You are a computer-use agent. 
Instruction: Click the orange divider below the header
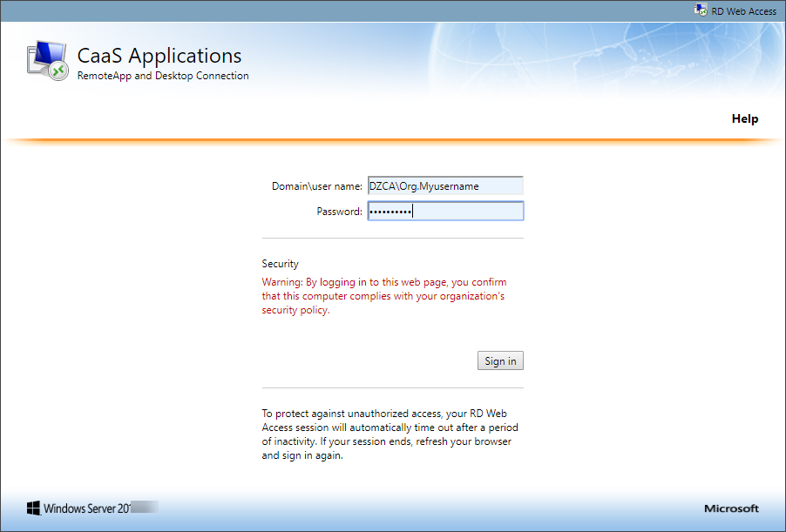coord(392,140)
